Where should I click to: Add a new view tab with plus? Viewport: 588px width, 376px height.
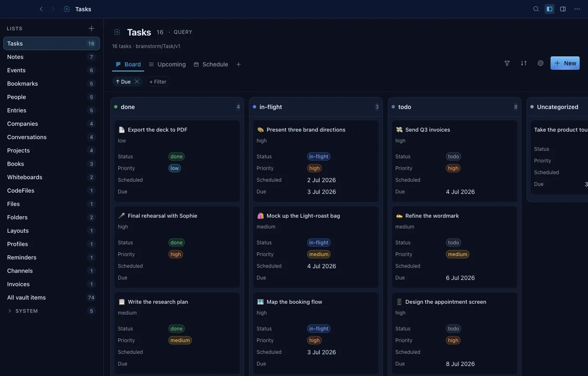pos(239,64)
